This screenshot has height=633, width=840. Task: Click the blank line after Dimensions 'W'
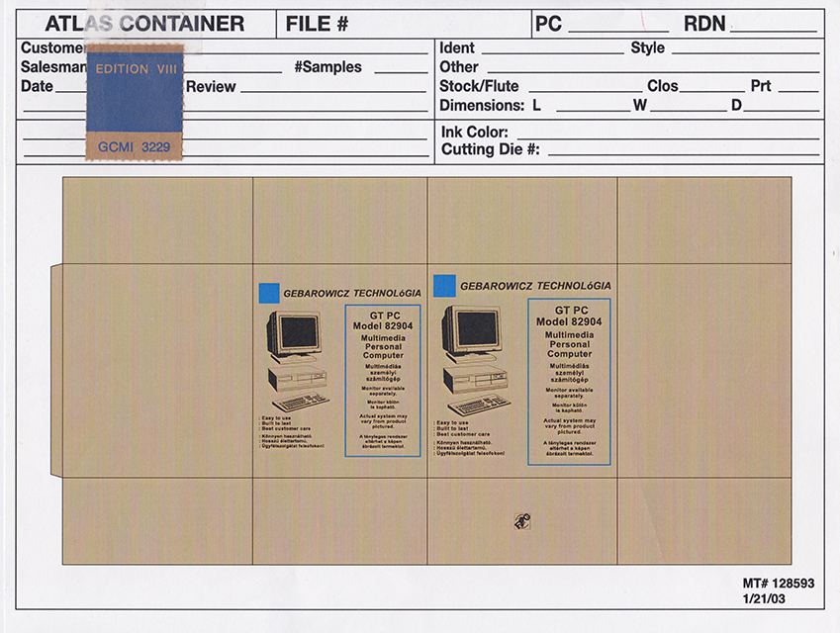[x=689, y=111]
